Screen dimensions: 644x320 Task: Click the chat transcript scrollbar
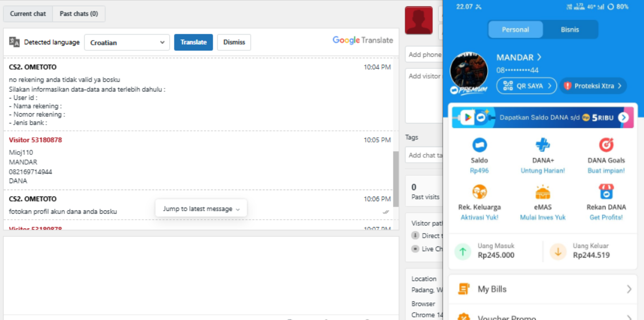click(395, 178)
